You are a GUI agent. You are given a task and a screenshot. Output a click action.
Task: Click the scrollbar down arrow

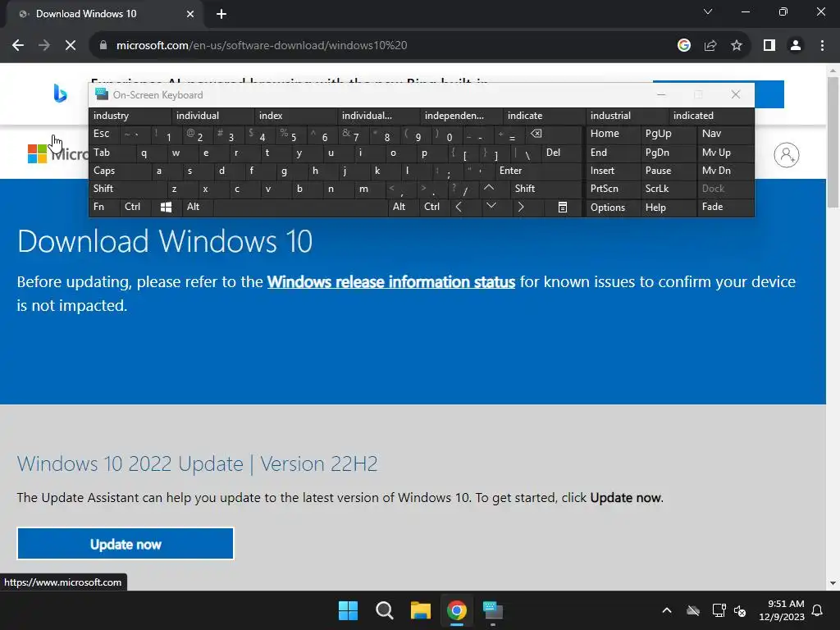833,583
